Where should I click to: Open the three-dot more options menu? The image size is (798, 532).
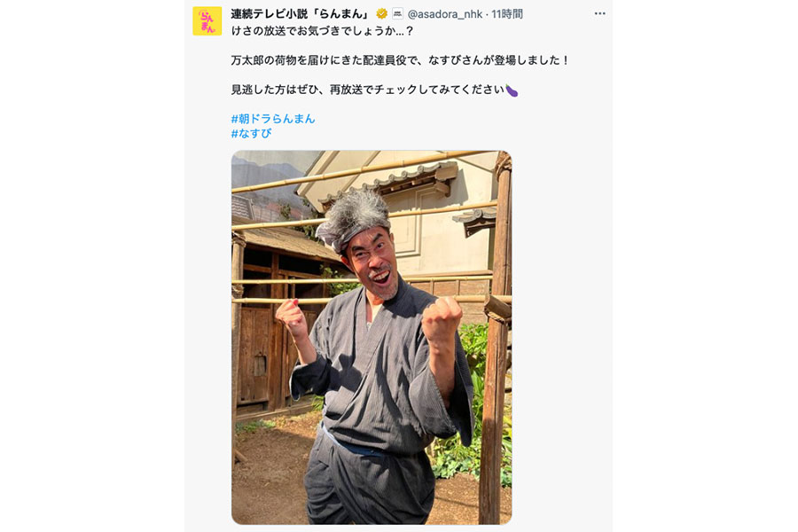click(x=600, y=14)
